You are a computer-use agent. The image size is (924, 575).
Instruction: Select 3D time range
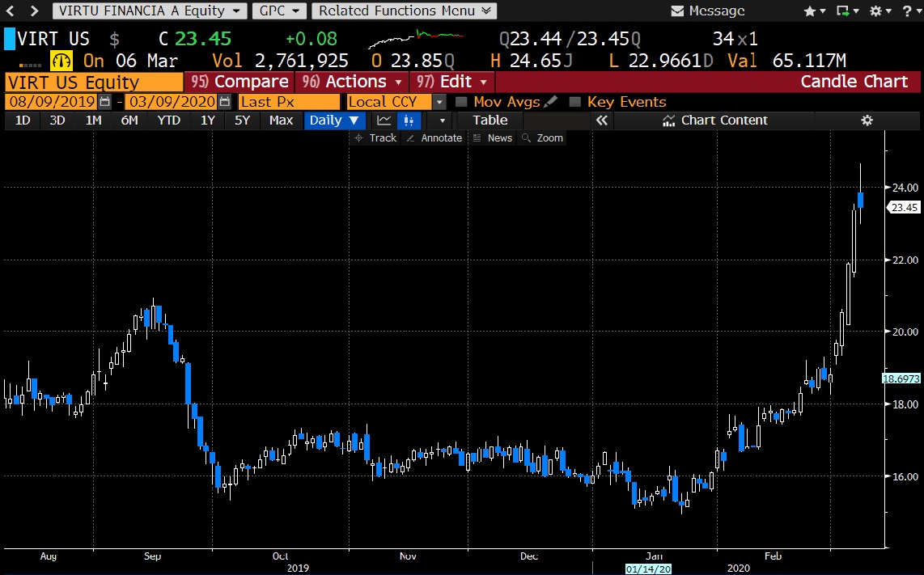57,120
